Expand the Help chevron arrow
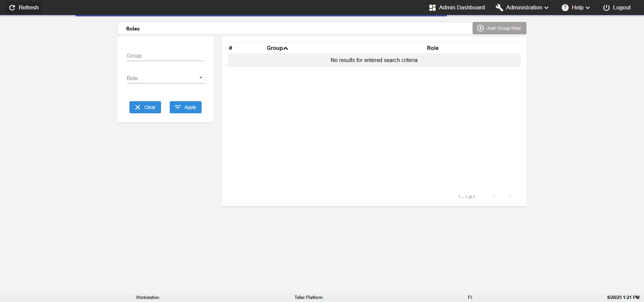644x302 pixels. [588, 8]
